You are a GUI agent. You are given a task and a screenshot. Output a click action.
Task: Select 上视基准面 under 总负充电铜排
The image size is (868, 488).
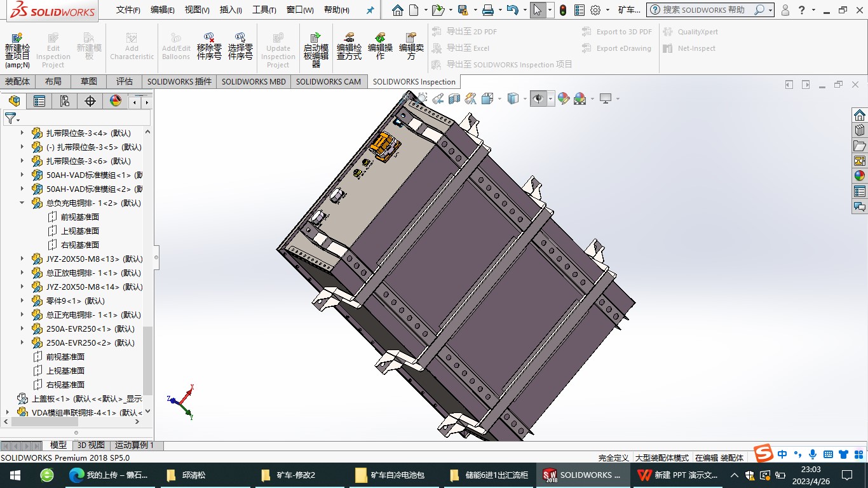tap(80, 231)
